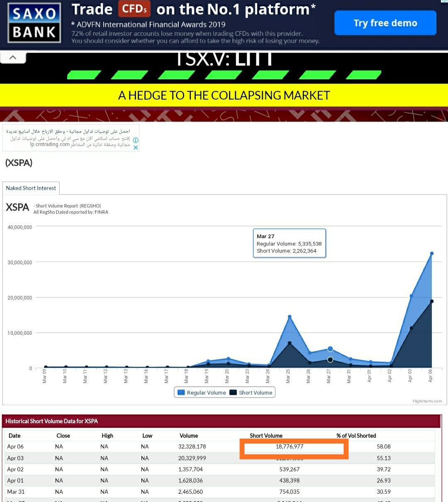Screen dimensions: 448x502
Task: Hide the Short Volume series via legend
Action: click(255, 392)
